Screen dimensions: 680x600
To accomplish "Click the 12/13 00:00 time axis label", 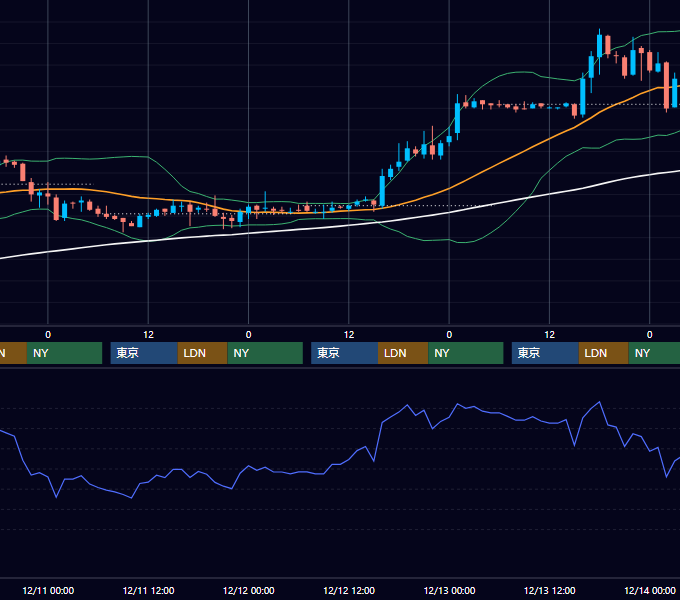I will pos(449,590).
